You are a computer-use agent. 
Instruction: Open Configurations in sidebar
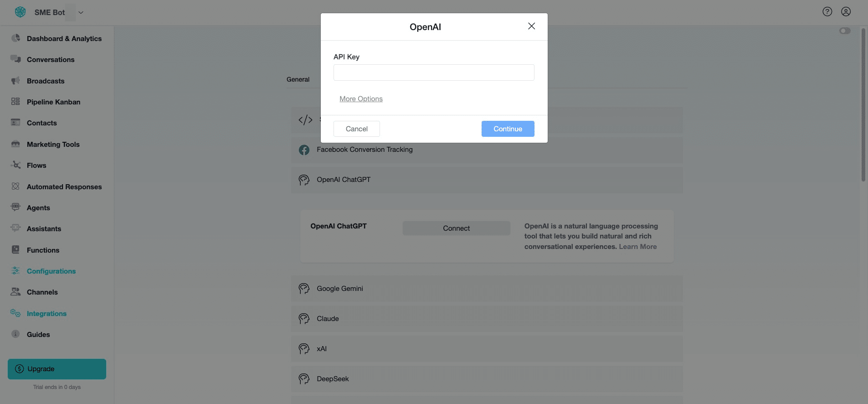tap(51, 271)
